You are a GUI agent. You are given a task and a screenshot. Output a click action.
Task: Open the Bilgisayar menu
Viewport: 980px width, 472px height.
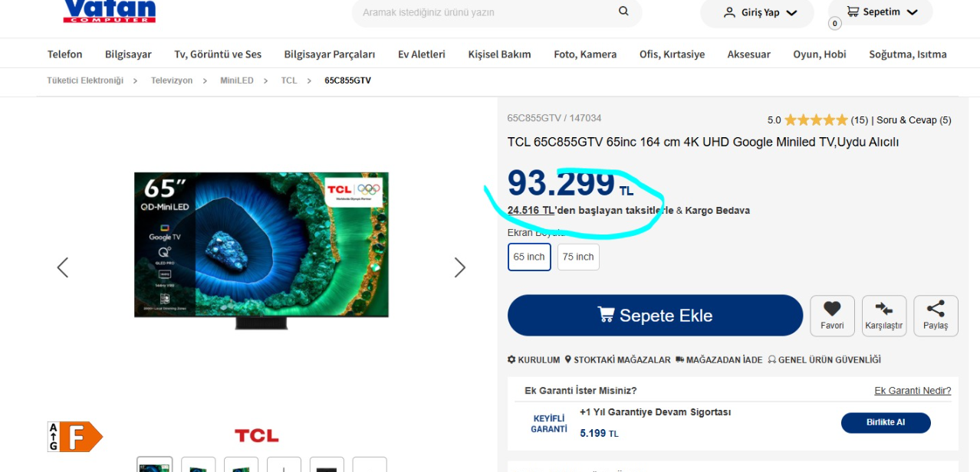pyautogui.click(x=128, y=54)
